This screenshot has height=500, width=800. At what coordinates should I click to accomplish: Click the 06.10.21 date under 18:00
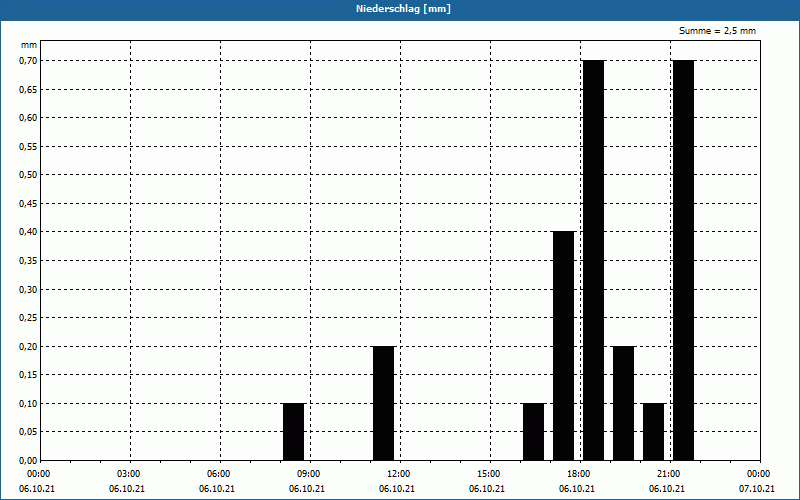pos(577,489)
